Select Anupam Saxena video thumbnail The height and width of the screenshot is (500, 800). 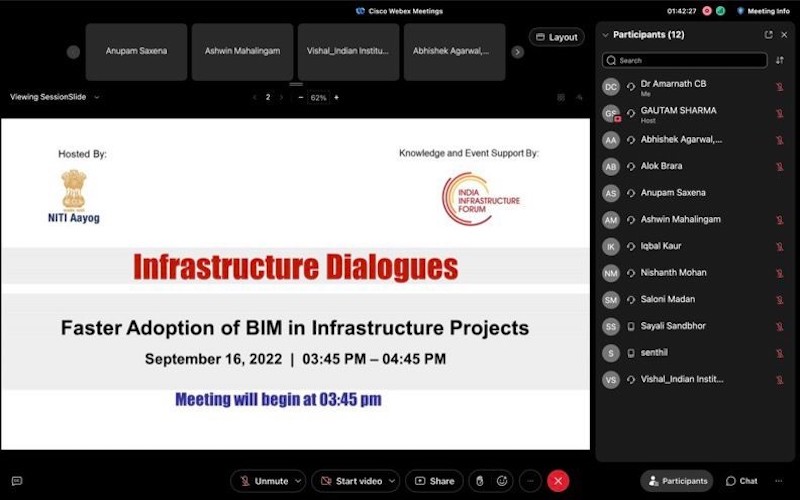[136, 52]
